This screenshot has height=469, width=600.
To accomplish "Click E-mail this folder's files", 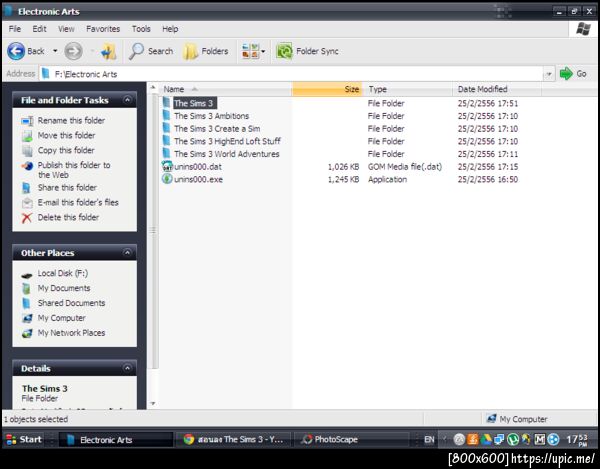I will 78,202.
